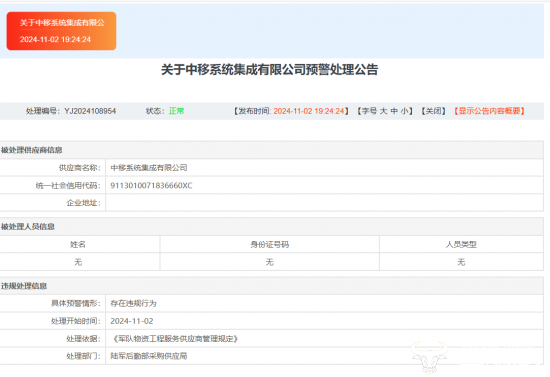Screen dimensions: 550x377
Task: Click the 字号 font size label
Action: point(369,111)
